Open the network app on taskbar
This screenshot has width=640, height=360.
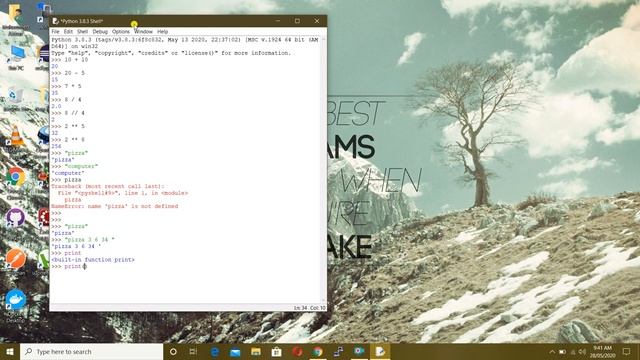338,351
